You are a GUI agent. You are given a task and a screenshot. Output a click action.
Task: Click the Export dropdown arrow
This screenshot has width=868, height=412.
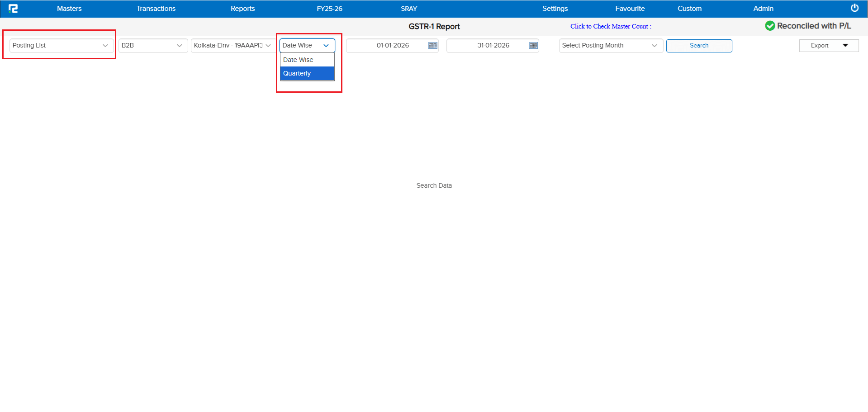(845, 45)
